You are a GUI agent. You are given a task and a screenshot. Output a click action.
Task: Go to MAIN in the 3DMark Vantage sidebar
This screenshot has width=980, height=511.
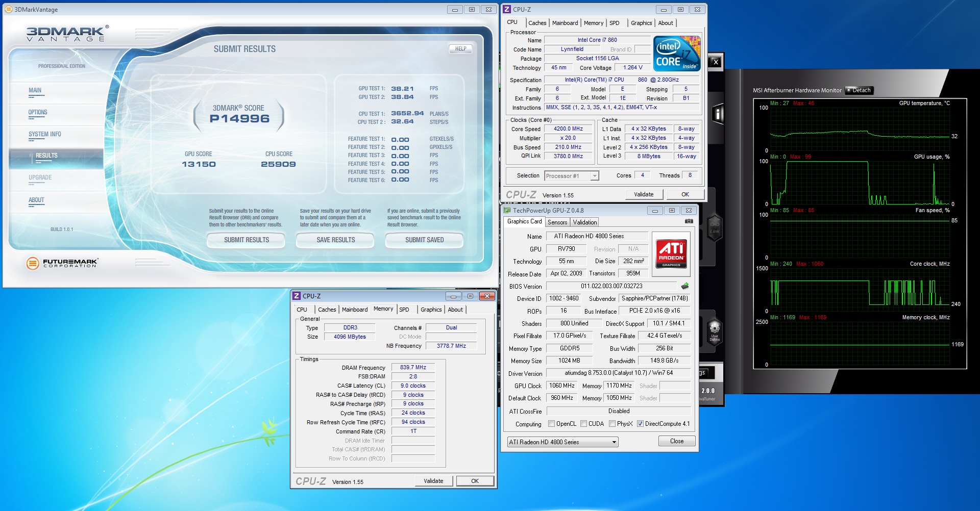(35, 90)
